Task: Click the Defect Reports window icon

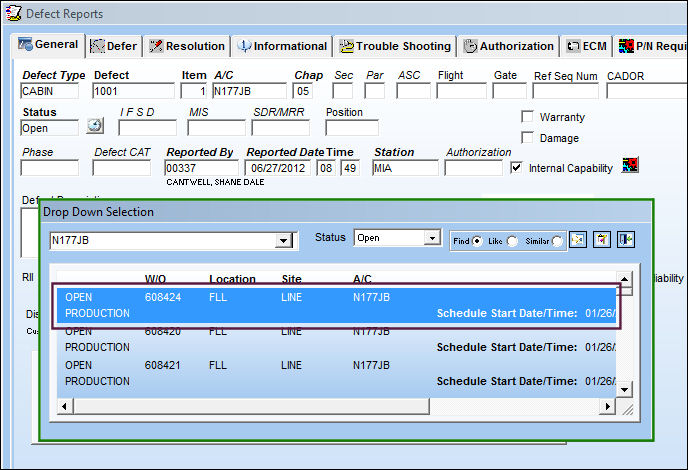Action: (x=13, y=13)
